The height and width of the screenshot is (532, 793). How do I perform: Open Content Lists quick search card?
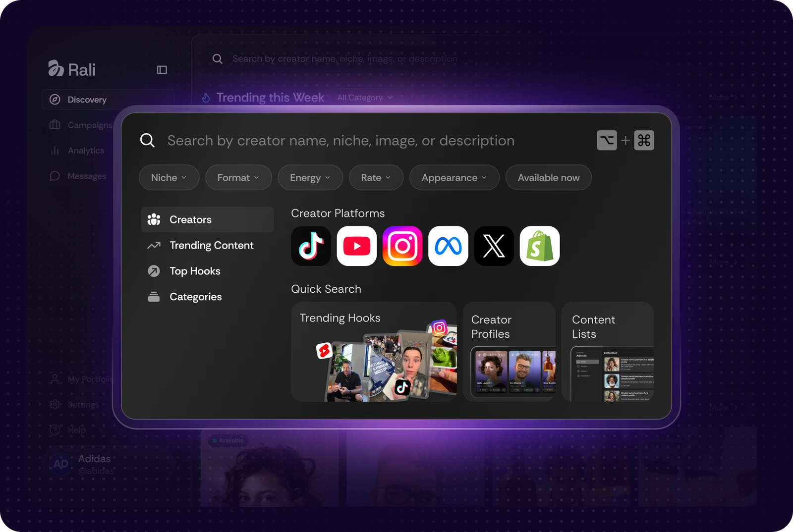[608, 352]
